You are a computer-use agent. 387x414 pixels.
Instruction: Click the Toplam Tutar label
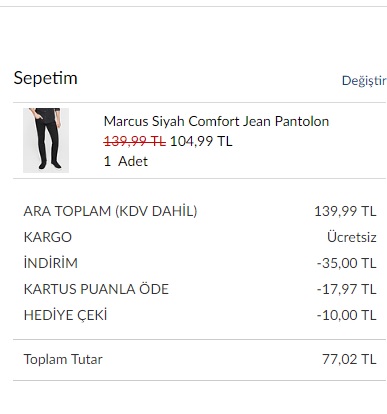pos(63,359)
